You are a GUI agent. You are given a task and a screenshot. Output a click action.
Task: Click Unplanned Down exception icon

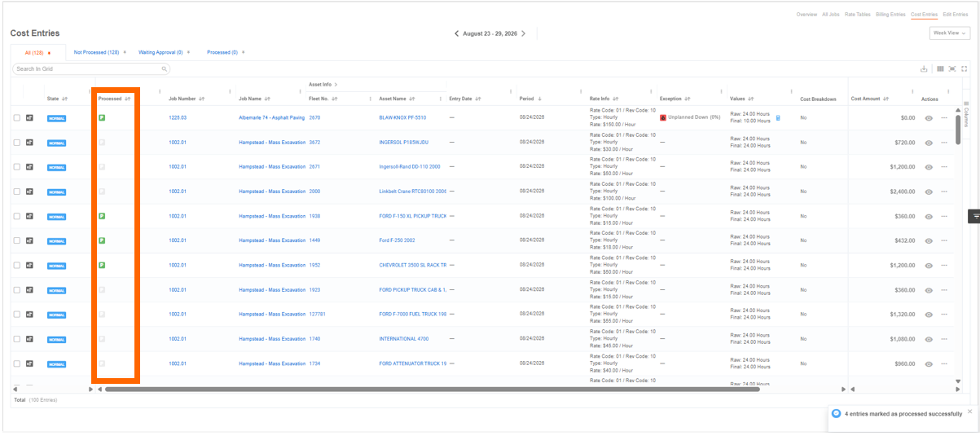click(663, 117)
